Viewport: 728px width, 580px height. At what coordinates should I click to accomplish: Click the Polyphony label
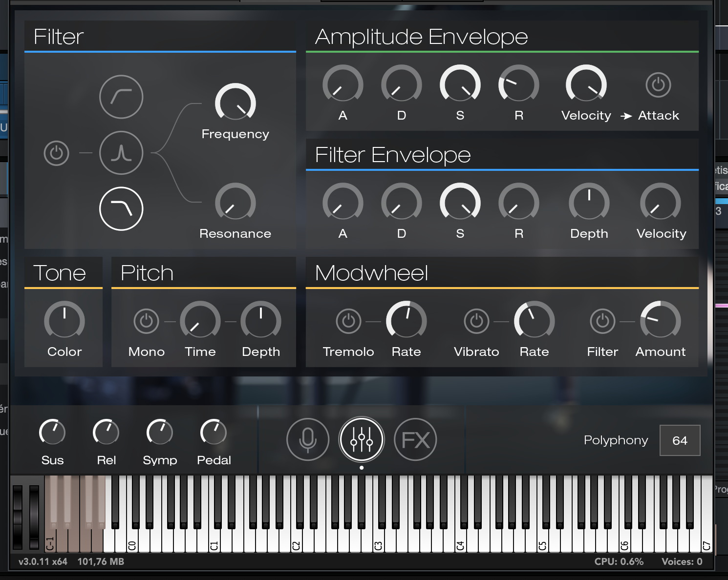[x=616, y=440]
